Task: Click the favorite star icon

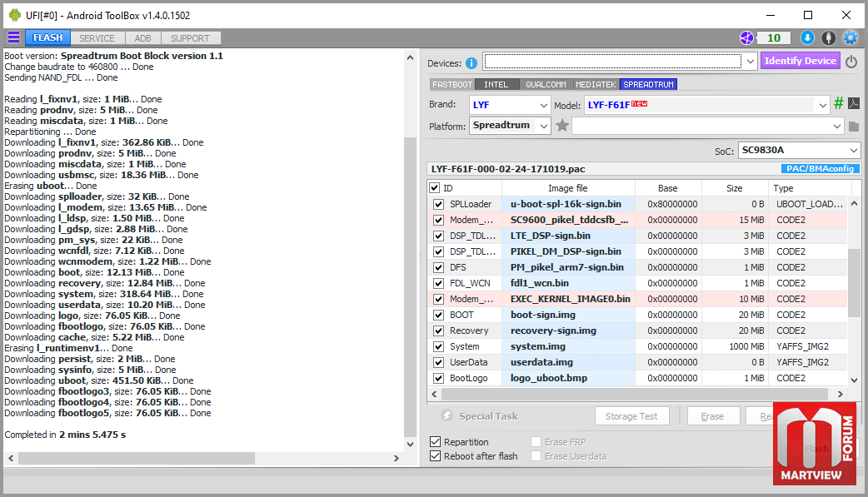Action: click(562, 126)
